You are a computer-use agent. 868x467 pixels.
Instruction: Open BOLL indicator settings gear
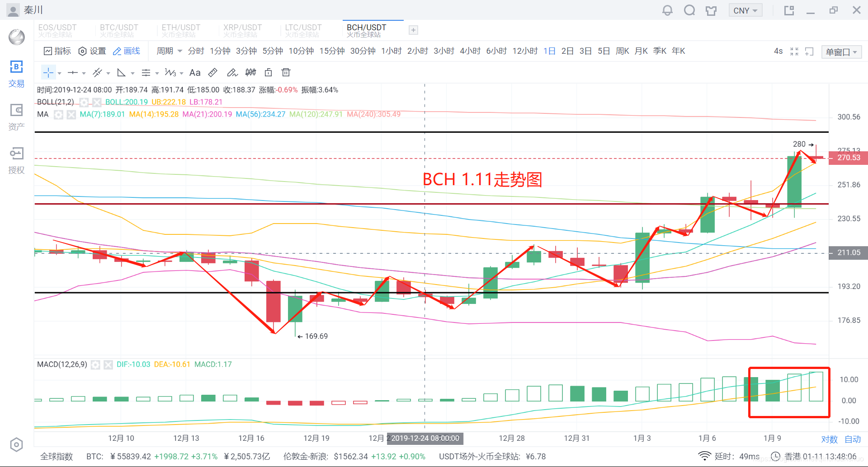point(84,102)
